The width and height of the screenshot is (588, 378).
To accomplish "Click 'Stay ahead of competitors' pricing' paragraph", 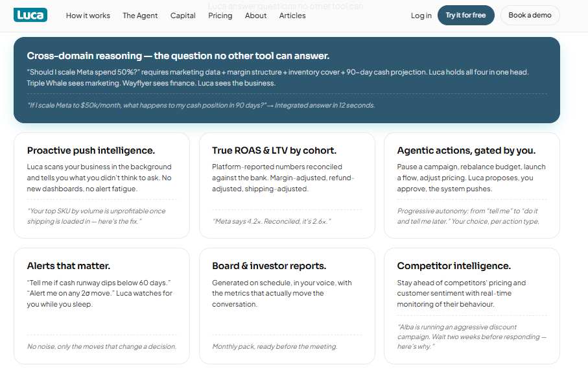I will (x=461, y=293).
